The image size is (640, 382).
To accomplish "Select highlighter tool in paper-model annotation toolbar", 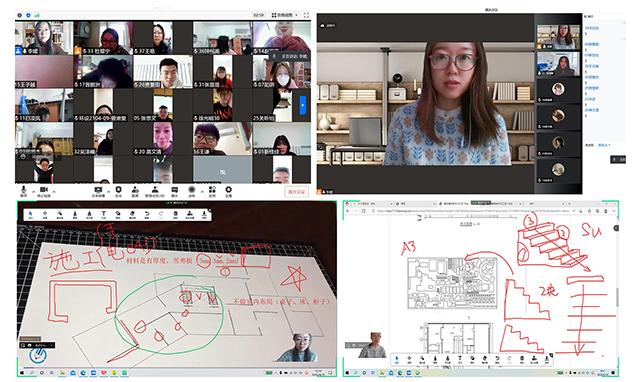I will [x=89, y=214].
